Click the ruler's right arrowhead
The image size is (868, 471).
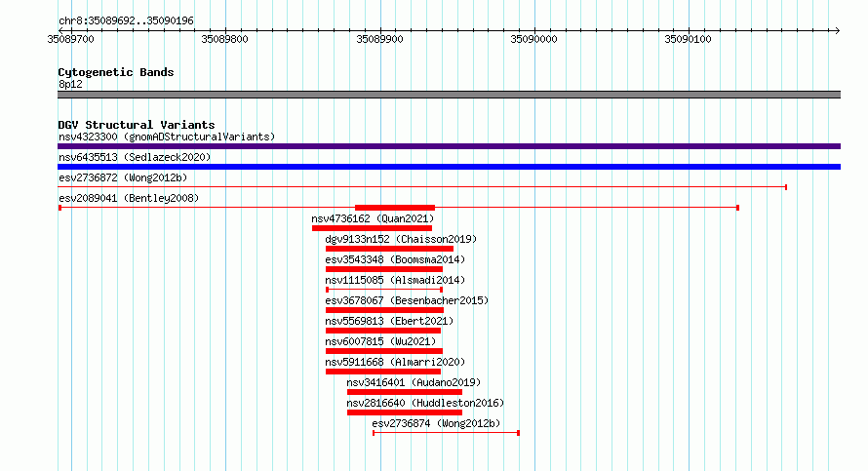tap(838, 31)
